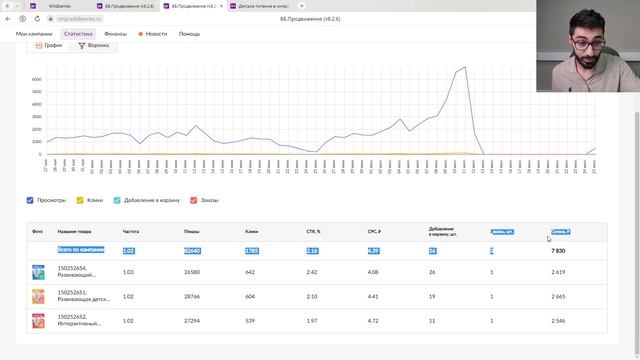Open a new browser tab with plus
640x360 pixels.
(x=302, y=6)
